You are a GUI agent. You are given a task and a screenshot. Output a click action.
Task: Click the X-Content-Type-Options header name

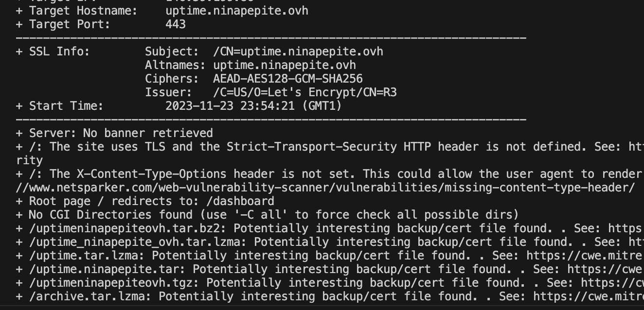pos(152,173)
